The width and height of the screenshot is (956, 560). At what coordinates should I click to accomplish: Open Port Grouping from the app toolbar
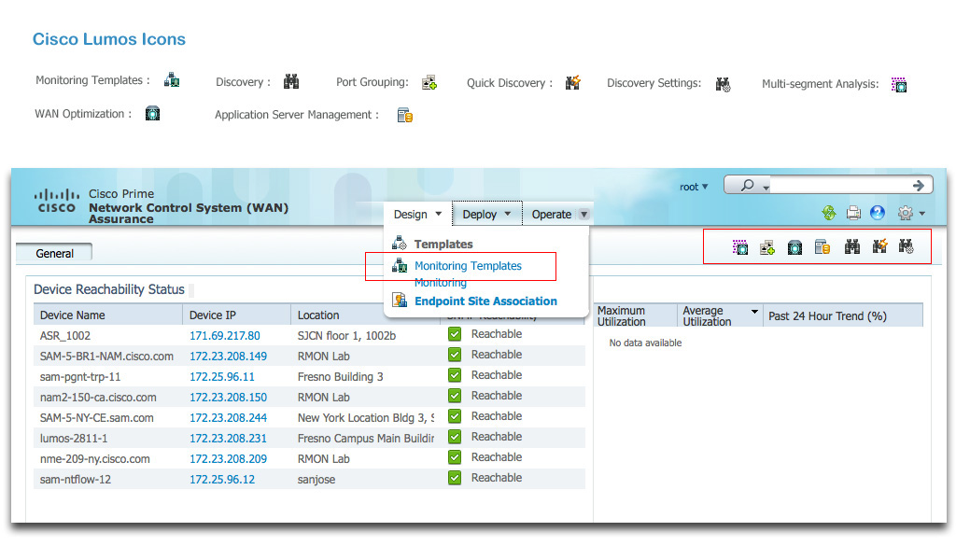tap(767, 247)
